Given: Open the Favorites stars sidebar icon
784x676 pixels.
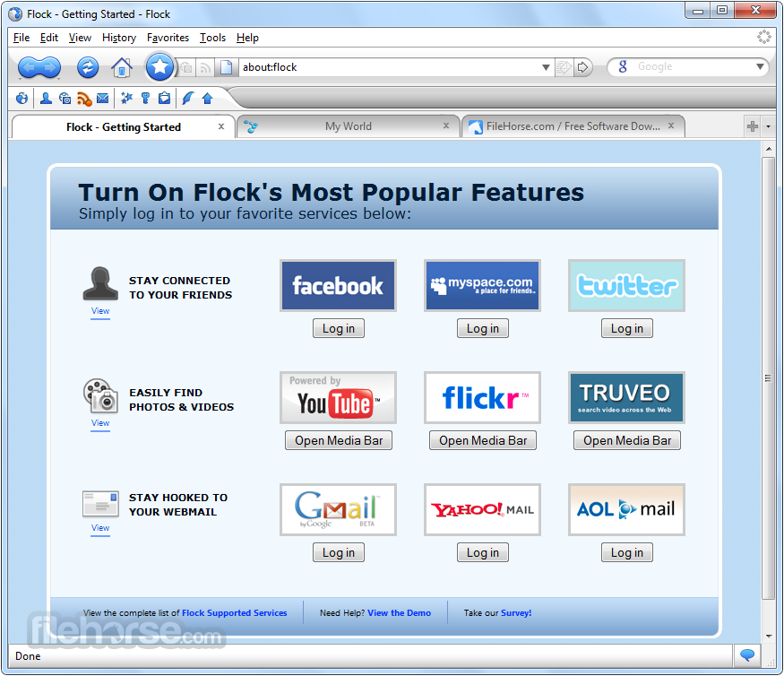Looking at the screenshot, I should pyautogui.click(x=126, y=98).
